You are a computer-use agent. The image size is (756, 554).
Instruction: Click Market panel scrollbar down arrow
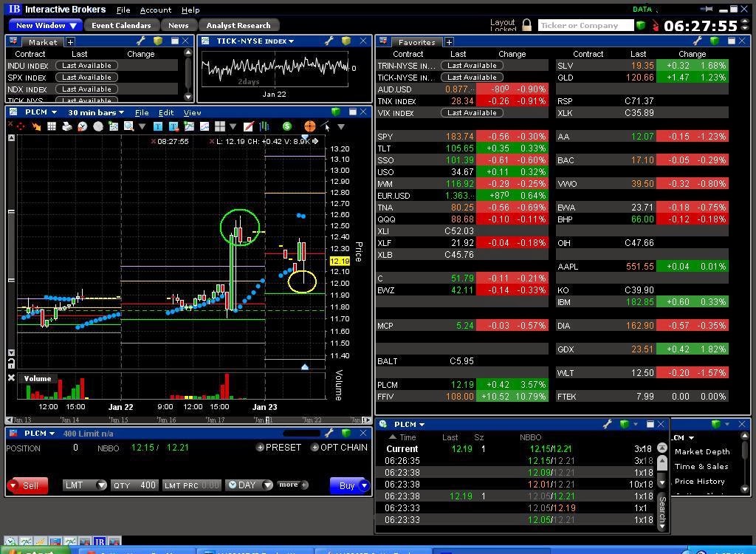(x=188, y=97)
